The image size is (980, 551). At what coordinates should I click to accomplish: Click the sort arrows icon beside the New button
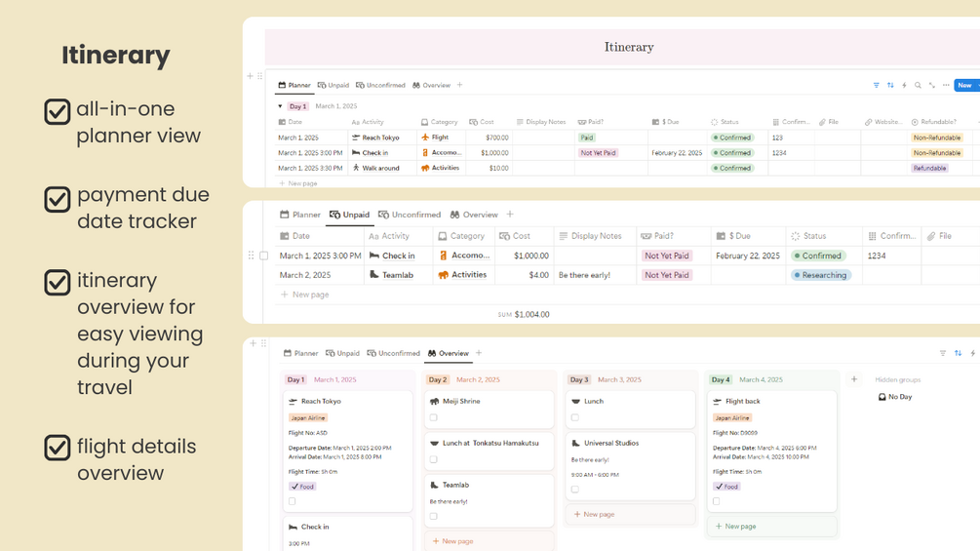[890, 85]
